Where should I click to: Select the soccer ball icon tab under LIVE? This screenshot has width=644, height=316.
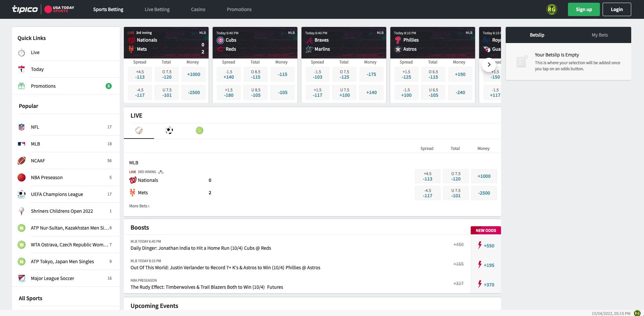coord(169,130)
